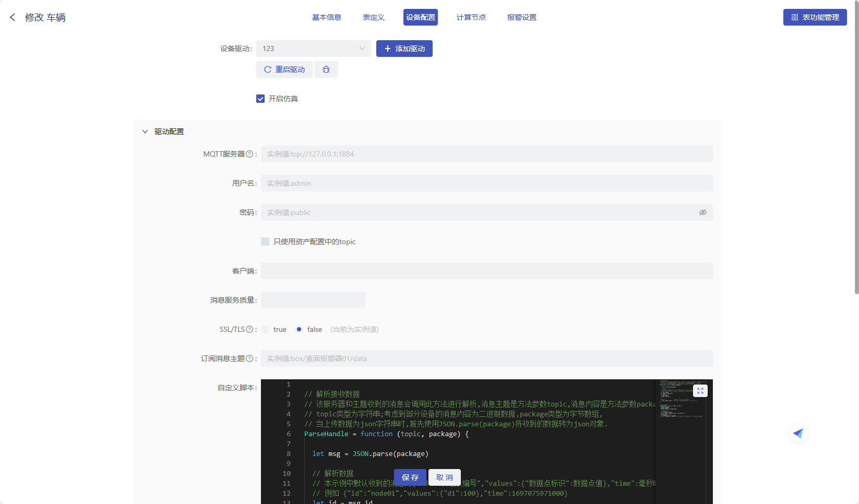The height and width of the screenshot is (504, 859).
Task: Open the 设备驱动 dropdown showing 123
Action: (314, 49)
